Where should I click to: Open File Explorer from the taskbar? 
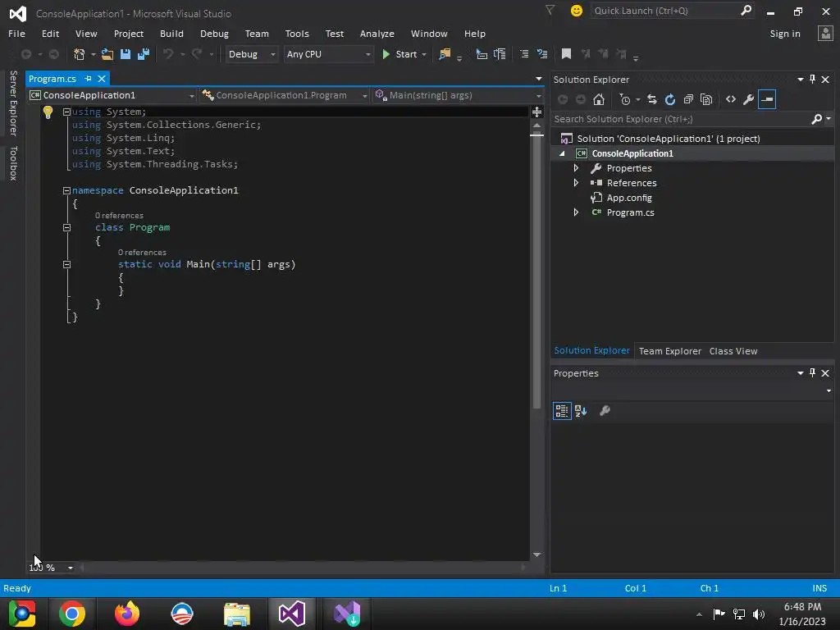[237, 614]
